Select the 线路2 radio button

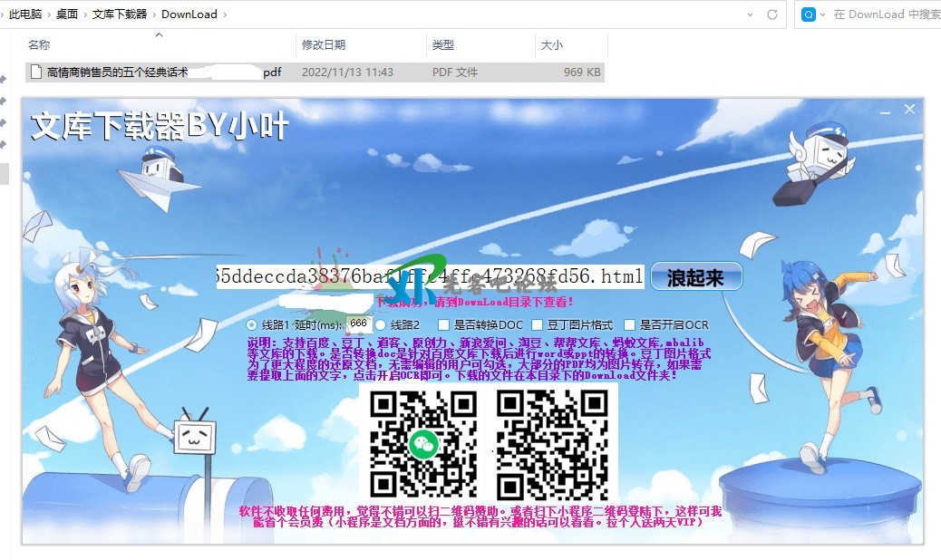(381, 324)
